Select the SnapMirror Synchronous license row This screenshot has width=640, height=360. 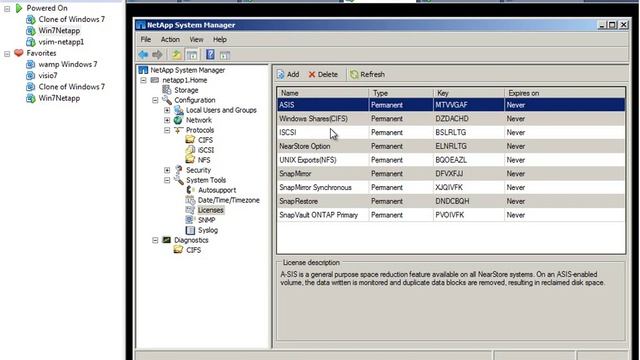[451, 187]
